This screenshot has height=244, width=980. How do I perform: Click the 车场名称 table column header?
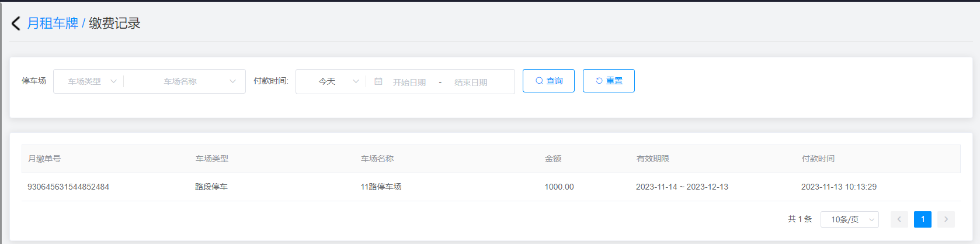(x=377, y=159)
